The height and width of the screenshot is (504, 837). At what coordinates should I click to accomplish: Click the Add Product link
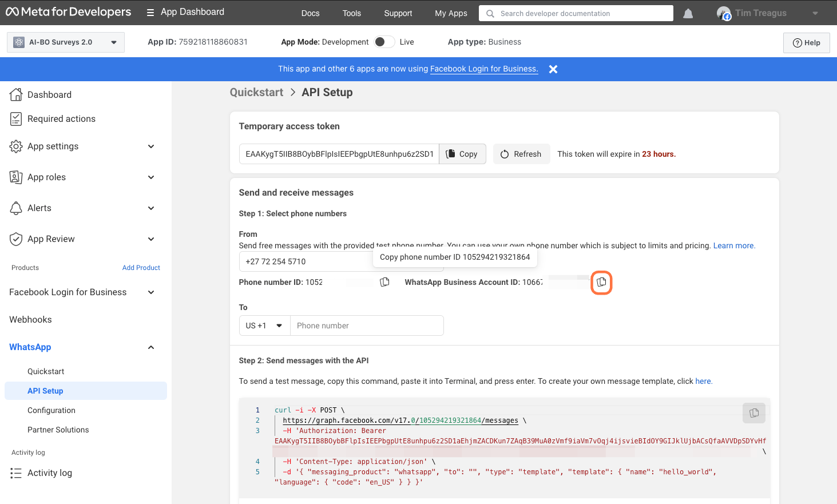coord(141,268)
